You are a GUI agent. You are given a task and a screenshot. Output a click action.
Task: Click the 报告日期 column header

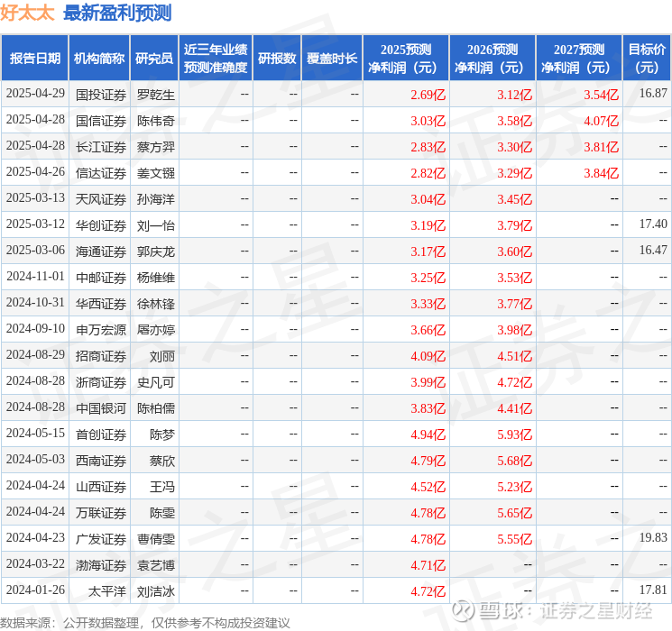coord(34,59)
